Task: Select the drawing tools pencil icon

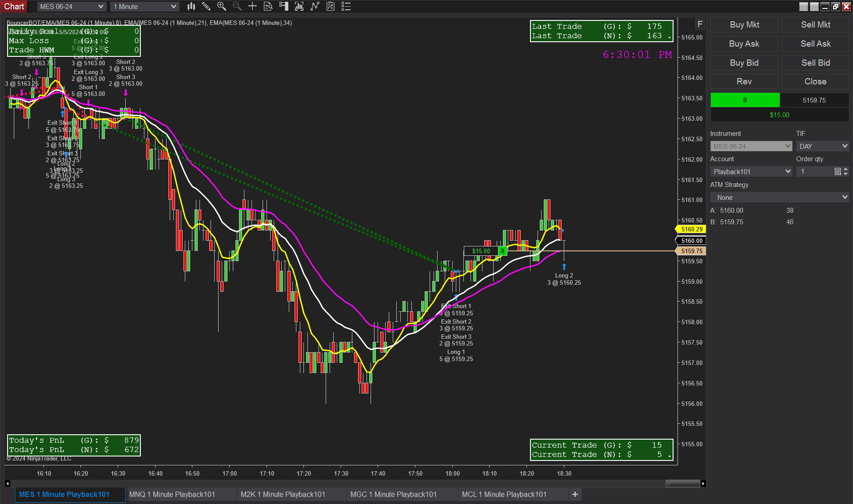Action: tap(206, 6)
